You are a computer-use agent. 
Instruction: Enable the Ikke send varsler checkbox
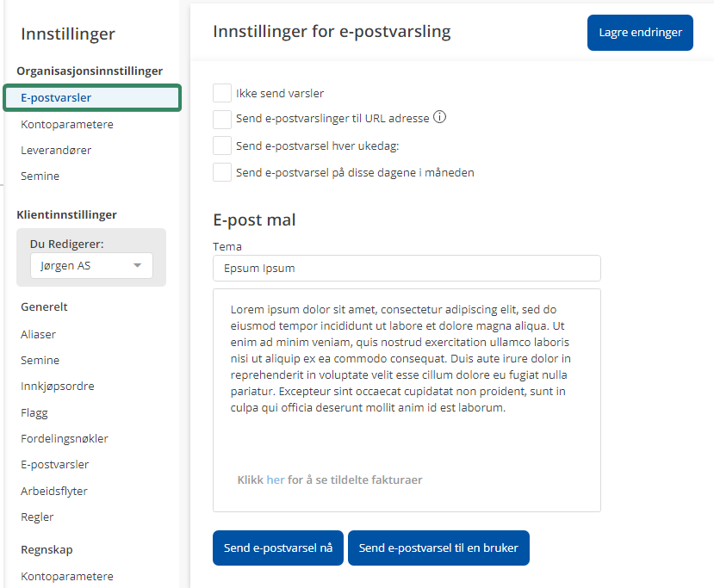point(222,93)
